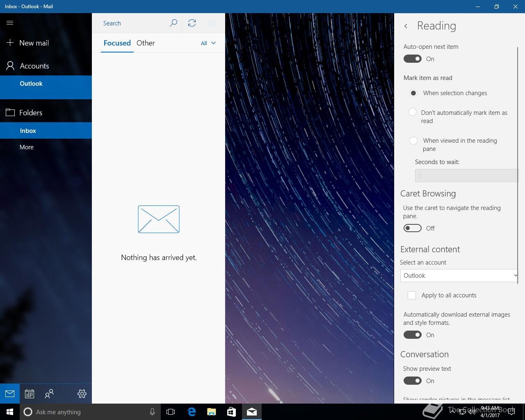
Task: Disable automatic external images download
Action: point(413,335)
